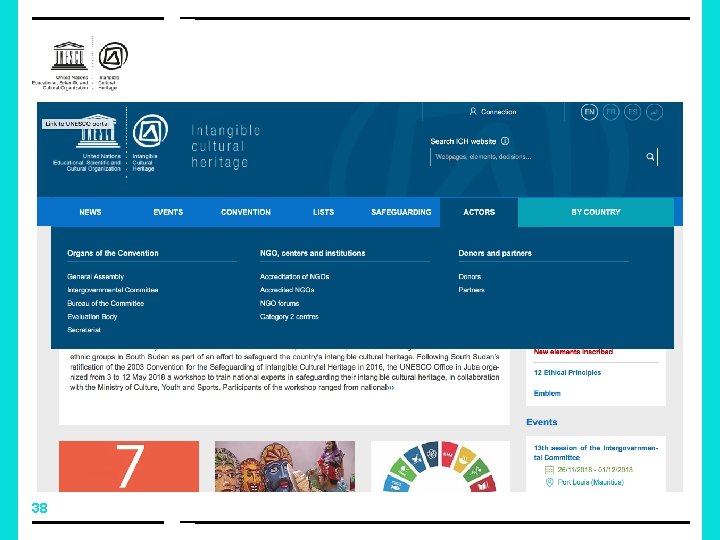Click the user icon next to Connection
720x540 pixels.
473,112
